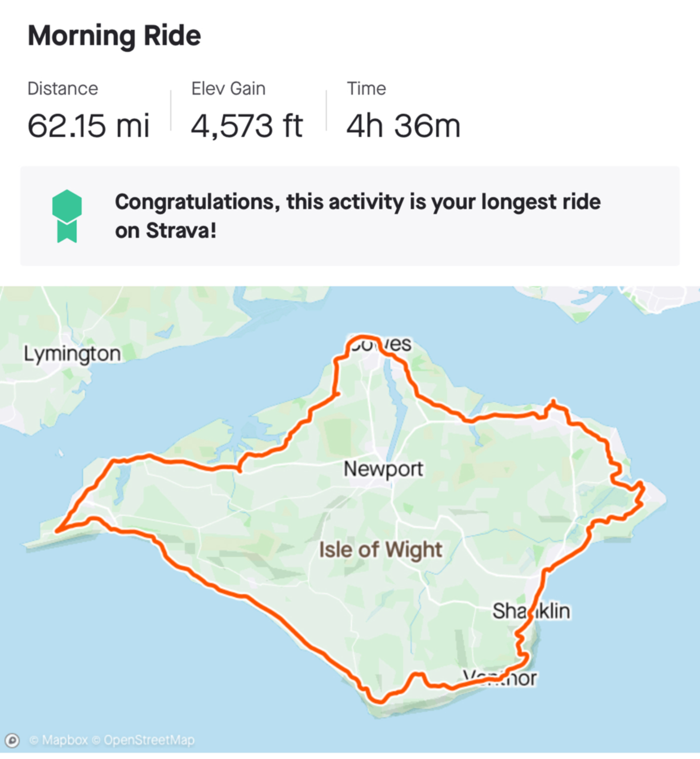The height and width of the screenshot is (759, 700).
Task: Click the Lymington label on the map
Action: coord(72,354)
